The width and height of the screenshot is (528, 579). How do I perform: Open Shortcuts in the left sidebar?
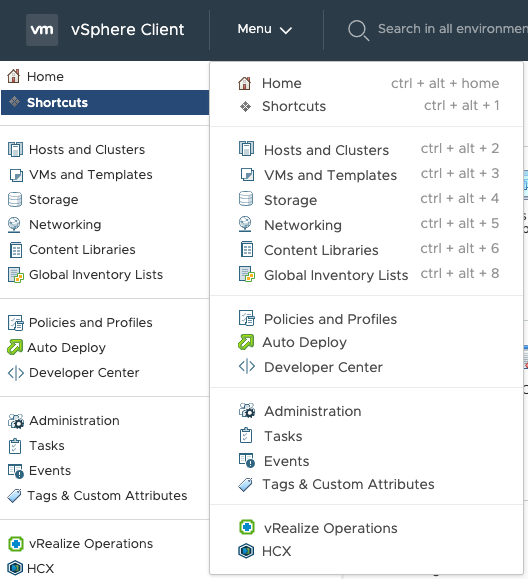(x=105, y=102)
